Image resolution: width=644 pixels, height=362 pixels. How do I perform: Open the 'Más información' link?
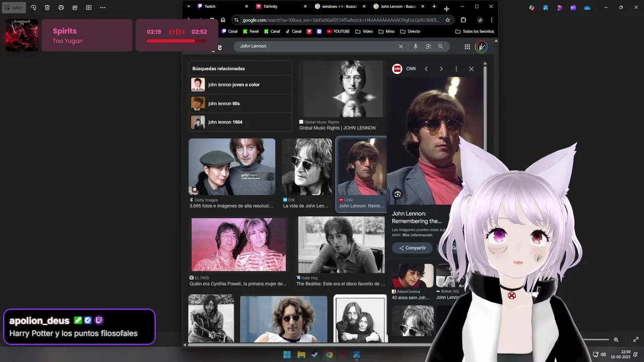point(418,235)
